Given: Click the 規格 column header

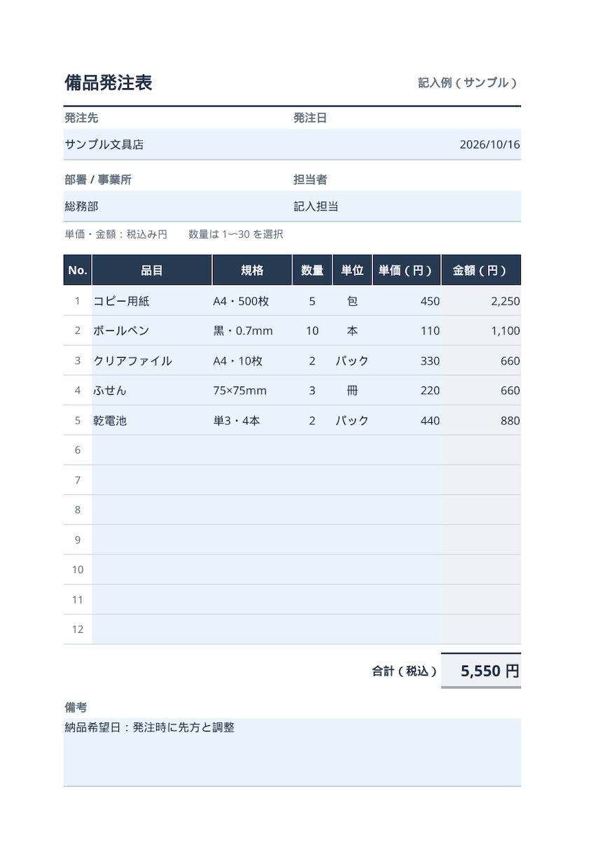Looking at the screenshot, I should [252, 270].
